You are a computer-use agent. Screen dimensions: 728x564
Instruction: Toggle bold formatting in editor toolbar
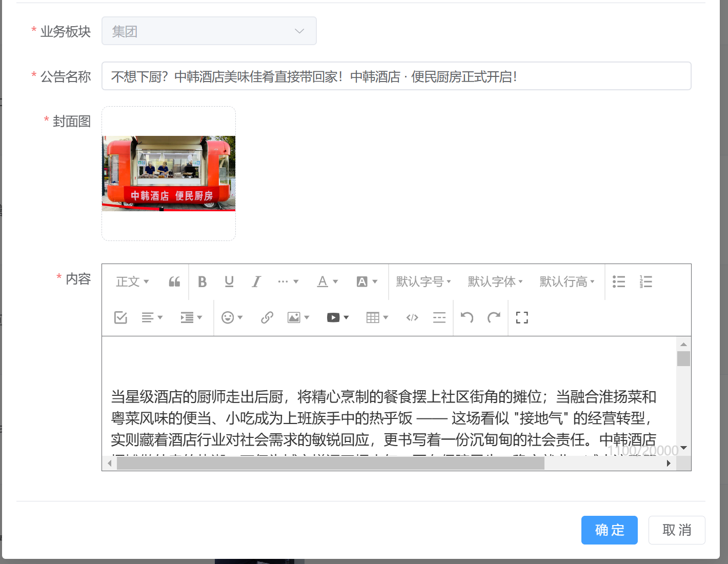click(203, 281)
